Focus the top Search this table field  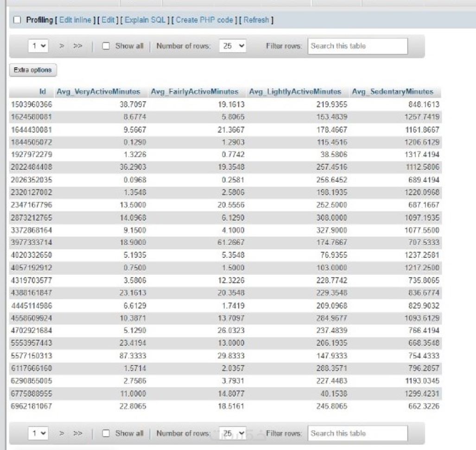358,46
